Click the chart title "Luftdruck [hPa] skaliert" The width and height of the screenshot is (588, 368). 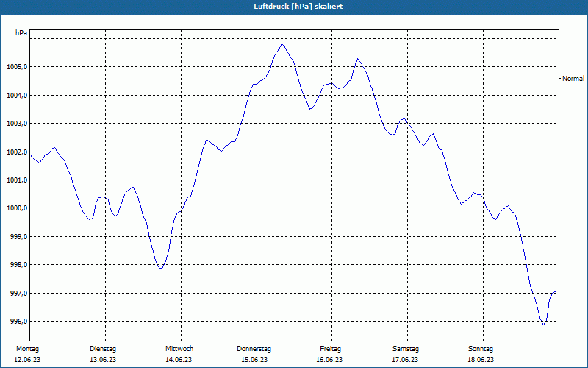[x=298, y=7]
